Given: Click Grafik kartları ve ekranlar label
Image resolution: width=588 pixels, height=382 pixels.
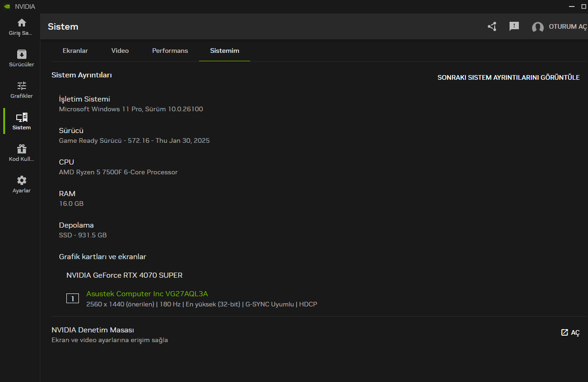Looking at the screenshot, I should (x=103, y=256).
